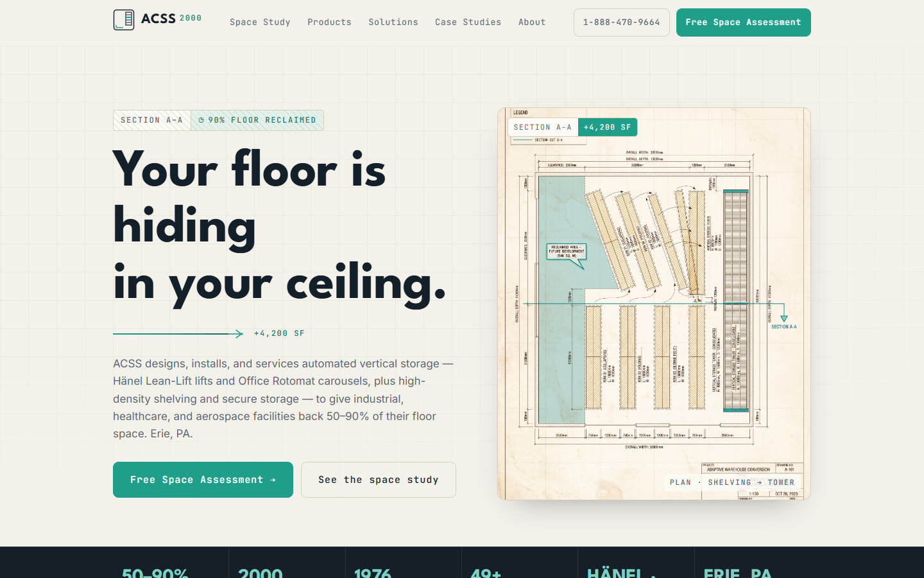Open the Products nav item

(x=329, y=22)
